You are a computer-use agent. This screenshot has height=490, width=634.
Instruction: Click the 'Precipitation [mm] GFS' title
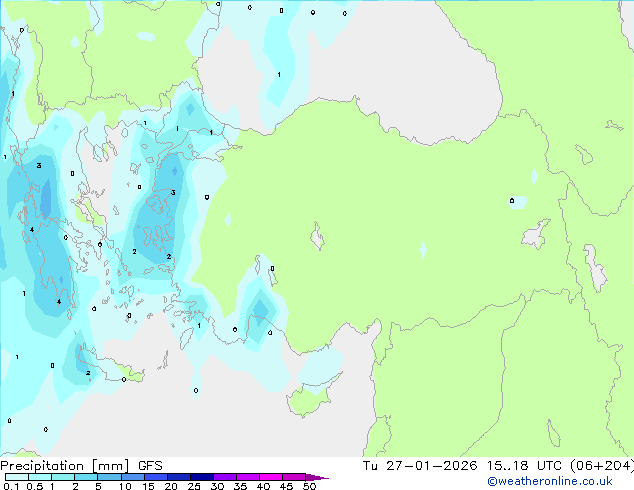point(81,466)
